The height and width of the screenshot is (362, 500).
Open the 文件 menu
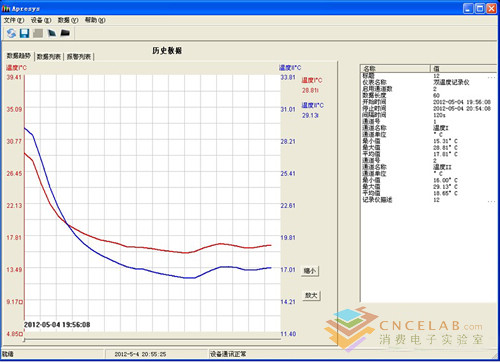(x=14, y=20)
